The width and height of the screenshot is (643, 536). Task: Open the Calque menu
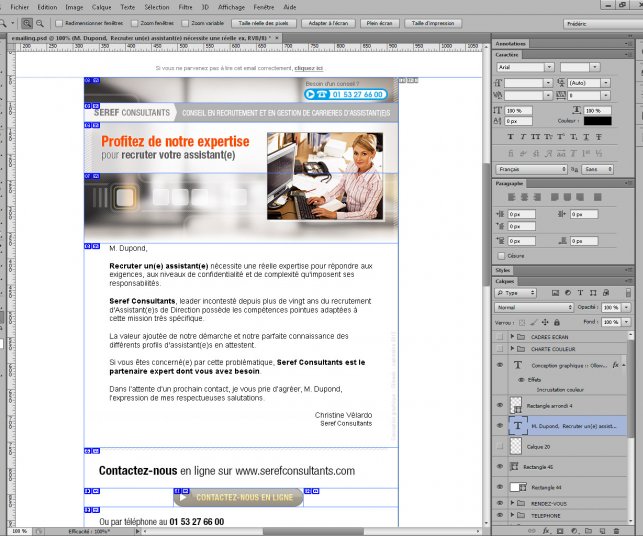click(x=101, y=7)
